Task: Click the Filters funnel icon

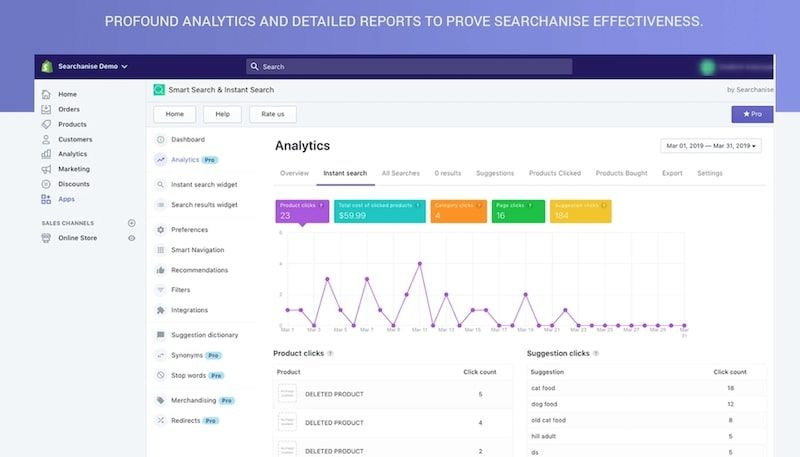Action: [161, 290]
